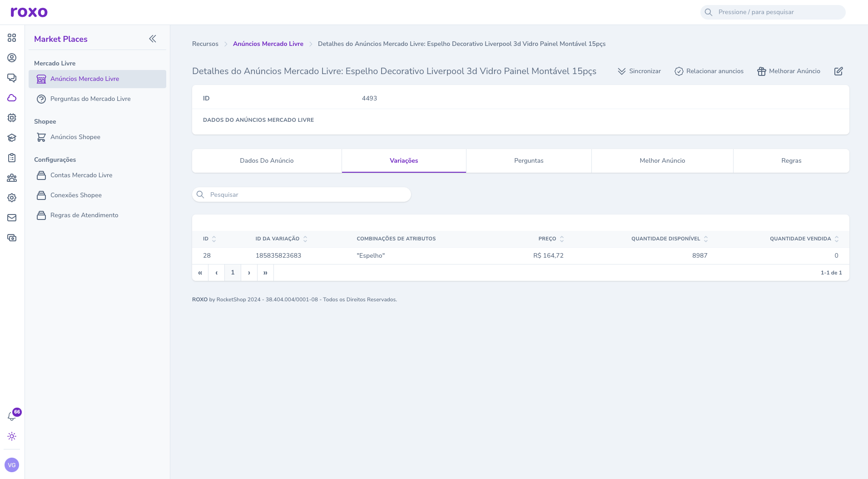Screen dimensions: 868x479
Task: Select the Variações tab
Action: [x=404, y=160]
